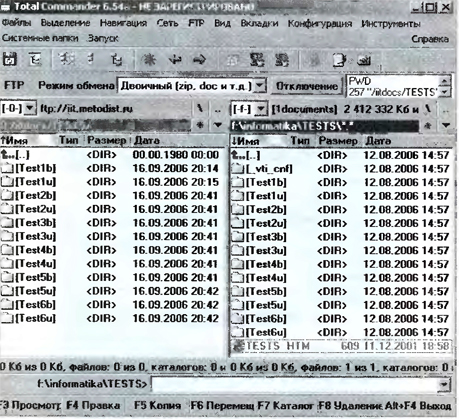Click the FTP connect toolbar icon
459x419 pixels.
(257, 60)
